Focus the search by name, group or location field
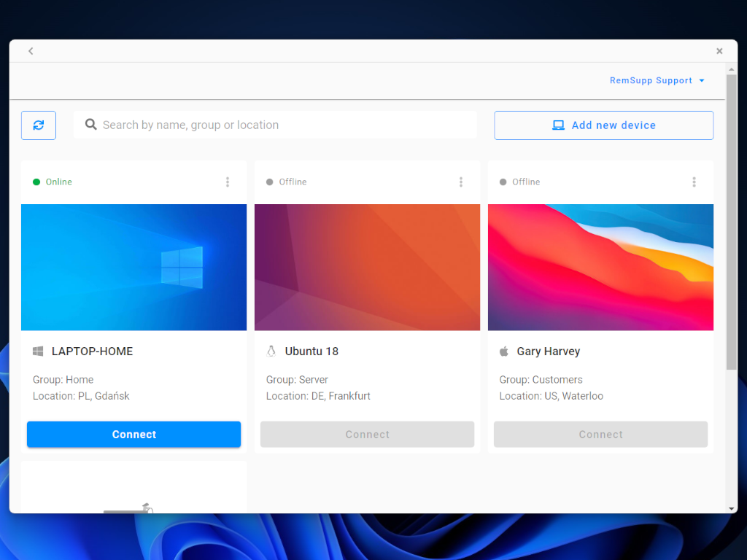747x560 pixels. tap(285, 125)
